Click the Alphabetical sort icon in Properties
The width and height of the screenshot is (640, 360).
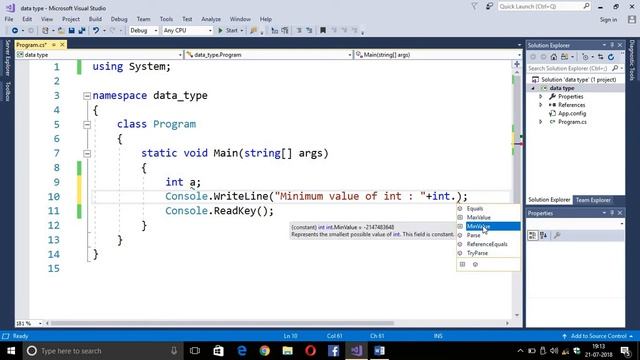(x=544, y=236)
